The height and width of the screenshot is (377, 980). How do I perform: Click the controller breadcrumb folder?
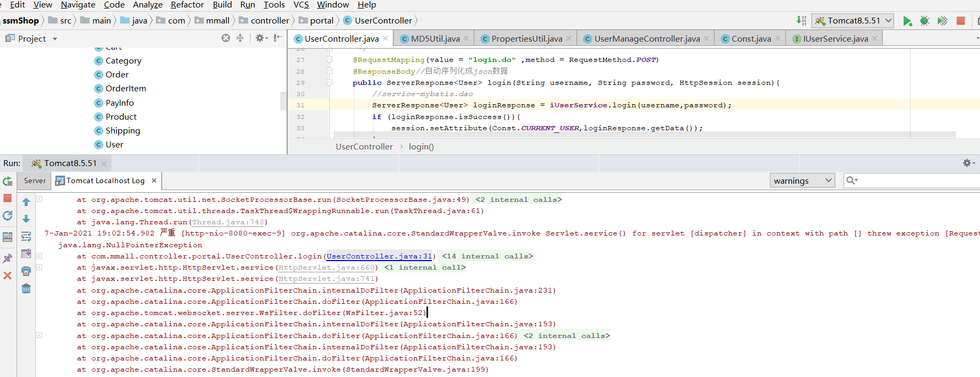(264, 21)
